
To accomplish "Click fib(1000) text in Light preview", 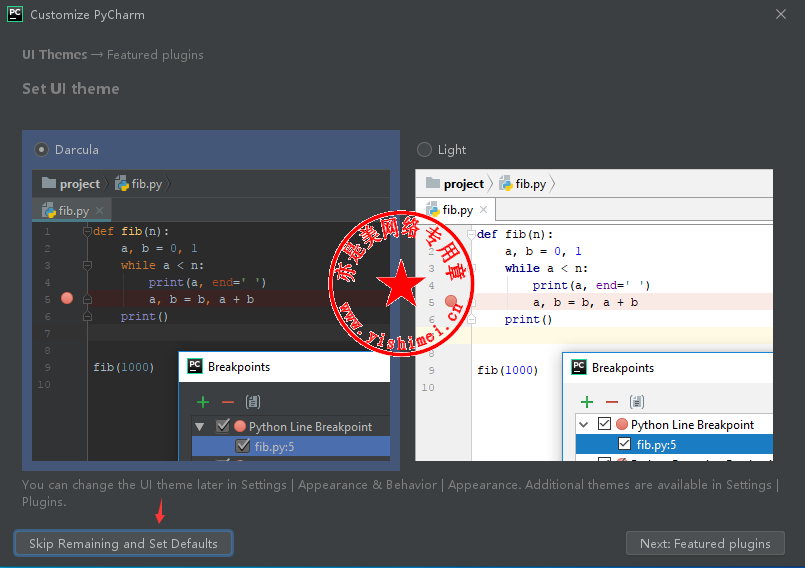I will coord(508,370).
